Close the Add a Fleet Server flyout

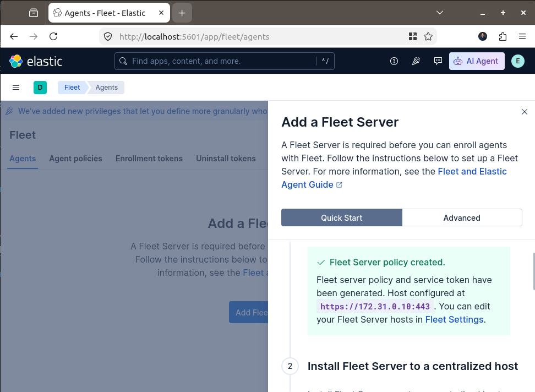click(525, 112)
